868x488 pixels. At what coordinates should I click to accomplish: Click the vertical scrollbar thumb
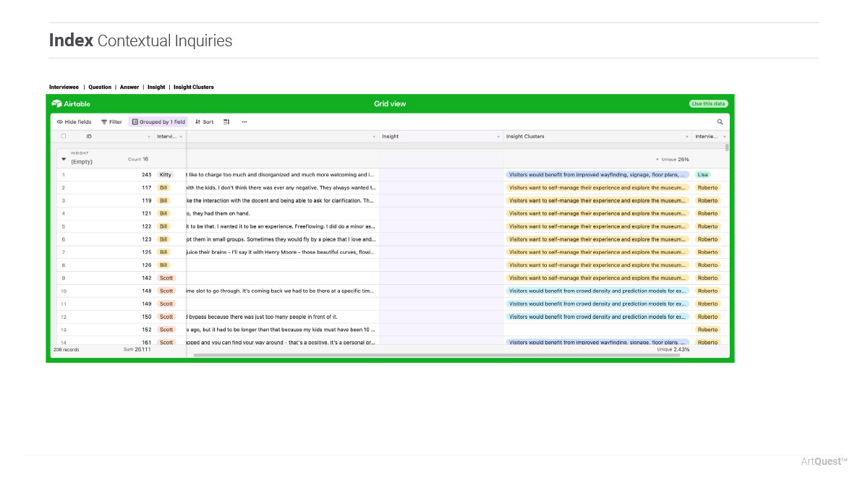727,147
